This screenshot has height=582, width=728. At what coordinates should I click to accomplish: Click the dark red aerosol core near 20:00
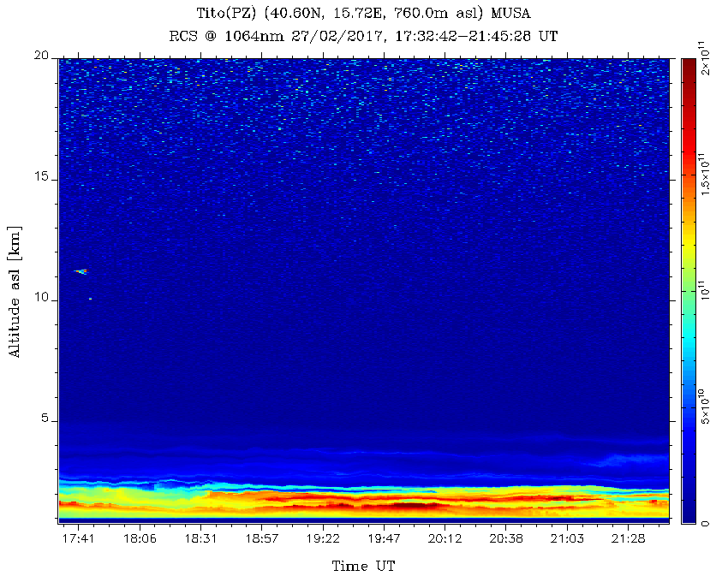coord(413,506)
